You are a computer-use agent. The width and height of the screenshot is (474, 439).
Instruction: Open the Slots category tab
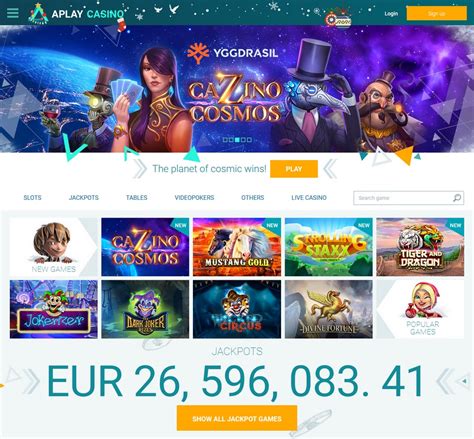33,198
